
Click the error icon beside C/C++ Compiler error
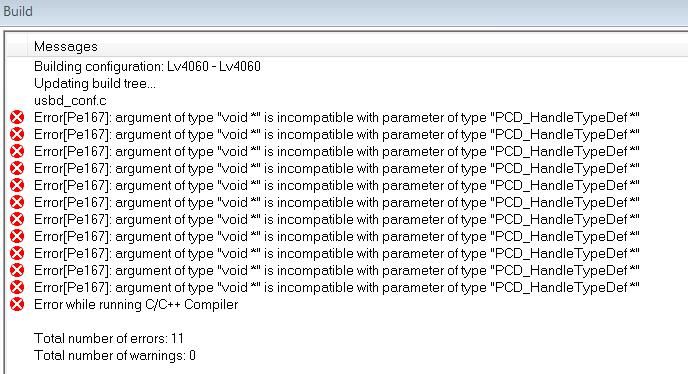click(x=17, y=304)
